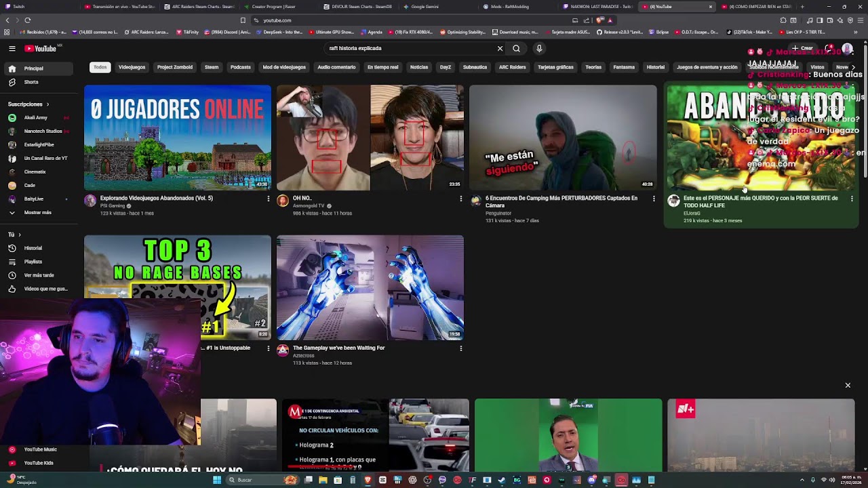Open File Explorer from the taskbar
Viewport: 868px width, 488px height.
pos(323,480)
